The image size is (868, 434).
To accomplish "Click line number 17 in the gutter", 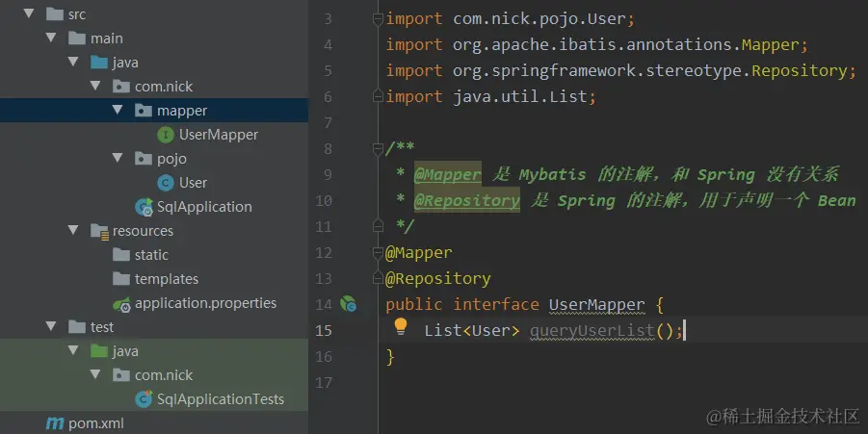I will tap(324, 383).
